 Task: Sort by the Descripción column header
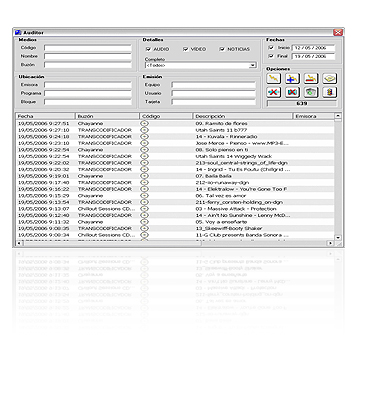243,116
